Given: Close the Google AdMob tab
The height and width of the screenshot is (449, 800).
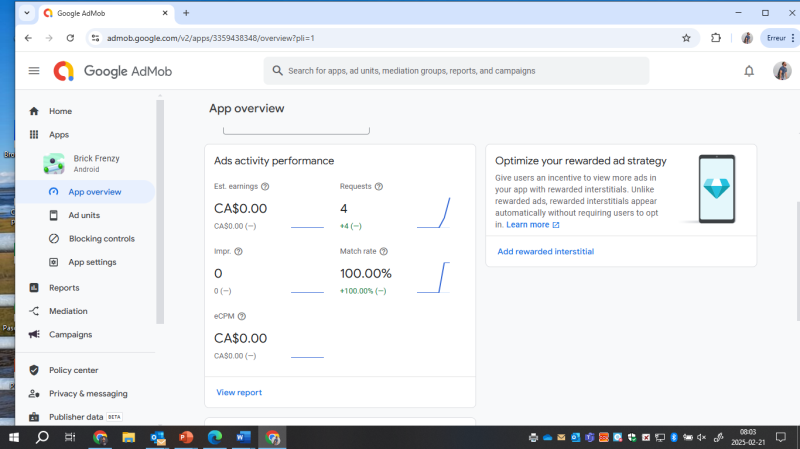Looking at the screenshot, I should point(165,13).
